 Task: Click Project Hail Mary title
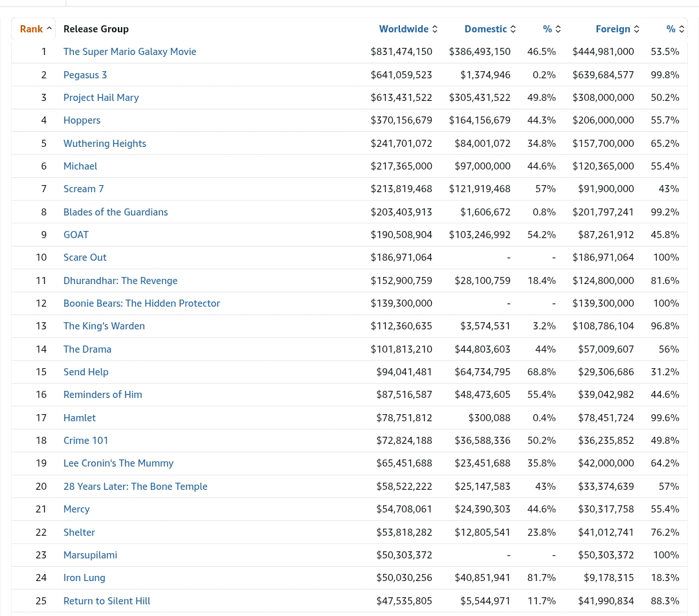coord(101,97)
